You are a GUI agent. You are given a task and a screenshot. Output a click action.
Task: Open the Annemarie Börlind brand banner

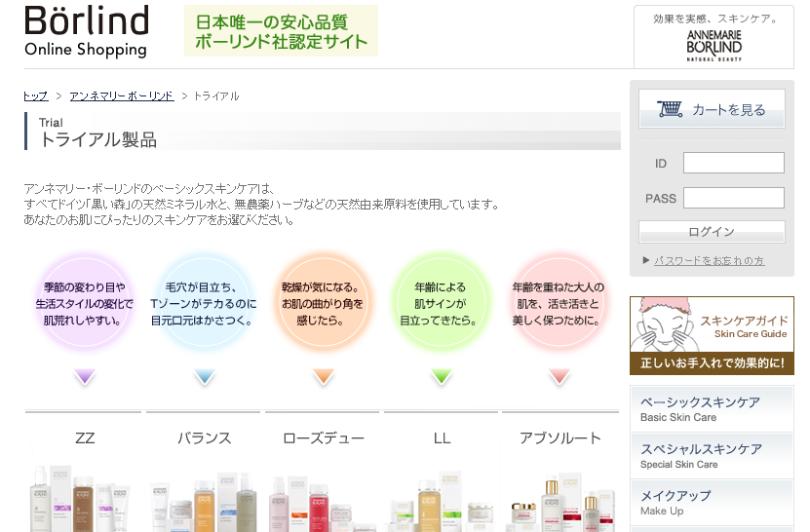click(x=714, y=37)
